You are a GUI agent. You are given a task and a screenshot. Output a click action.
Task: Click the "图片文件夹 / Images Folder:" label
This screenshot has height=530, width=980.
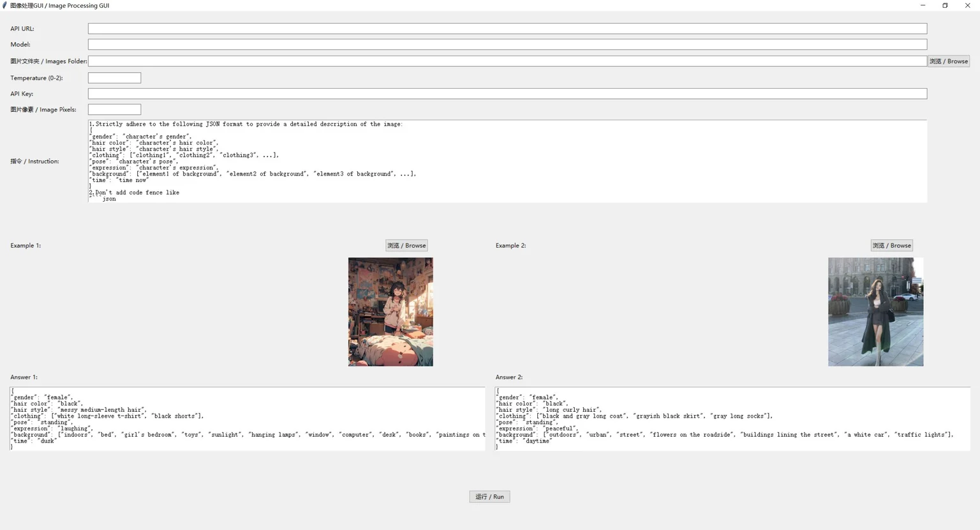(x=48, y=61)
